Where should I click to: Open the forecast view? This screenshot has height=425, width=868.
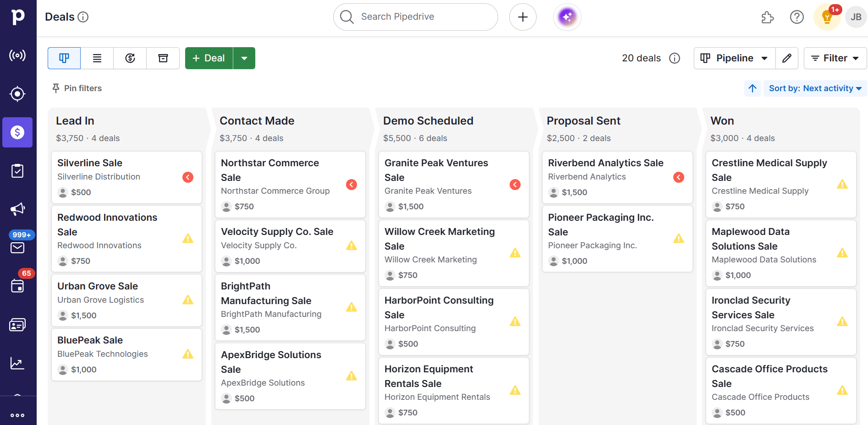(130, 58)
